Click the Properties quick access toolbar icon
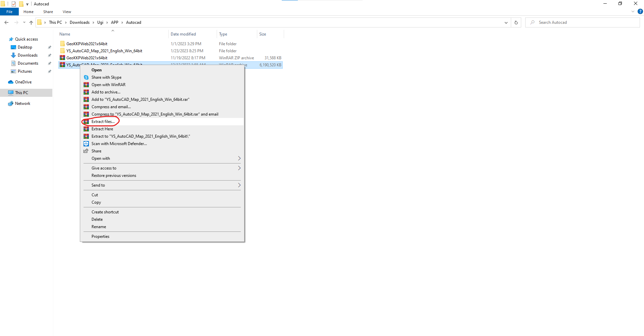644x336 pixels. (14, 4)
